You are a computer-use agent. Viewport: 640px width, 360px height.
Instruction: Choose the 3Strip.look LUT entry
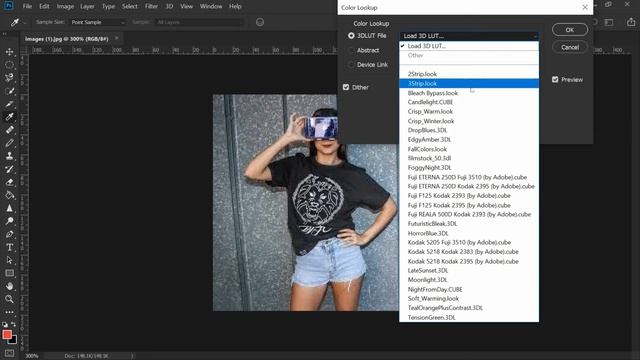(x=469, y=83)
